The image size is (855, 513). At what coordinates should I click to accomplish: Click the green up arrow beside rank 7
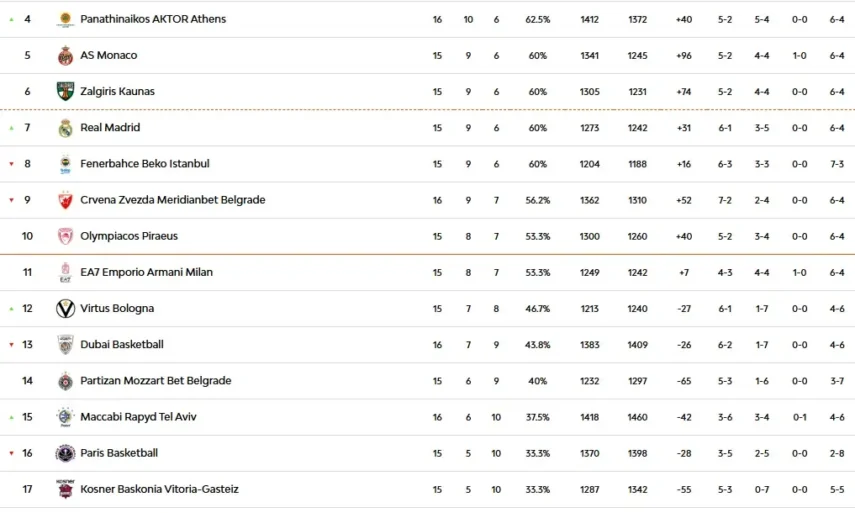[x=11, y=128]
